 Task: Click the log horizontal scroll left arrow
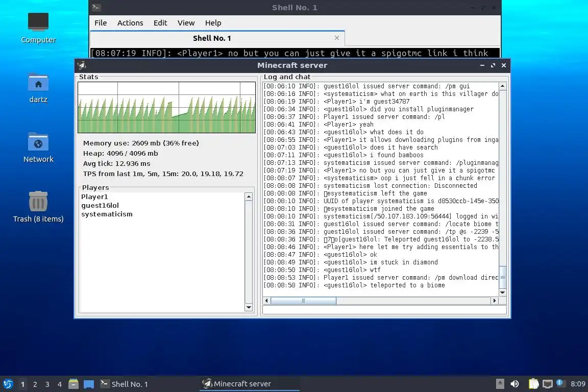[x=266, y=301]
